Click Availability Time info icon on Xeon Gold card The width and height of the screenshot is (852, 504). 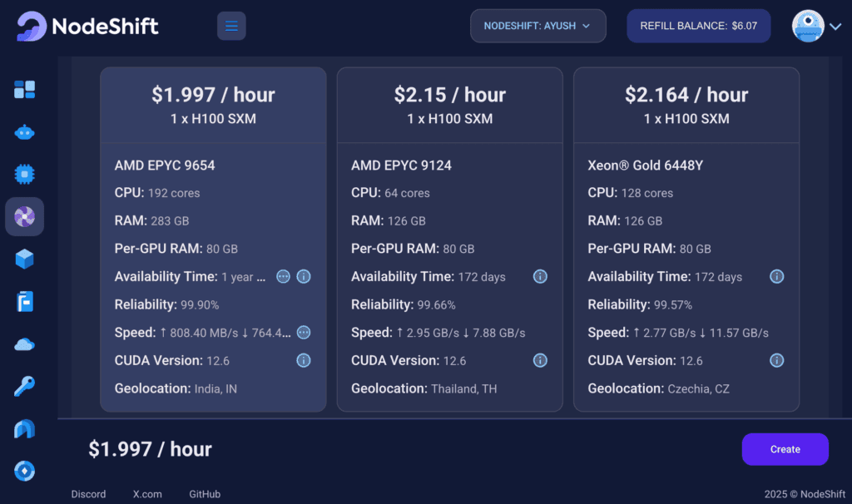coord(777,276)
